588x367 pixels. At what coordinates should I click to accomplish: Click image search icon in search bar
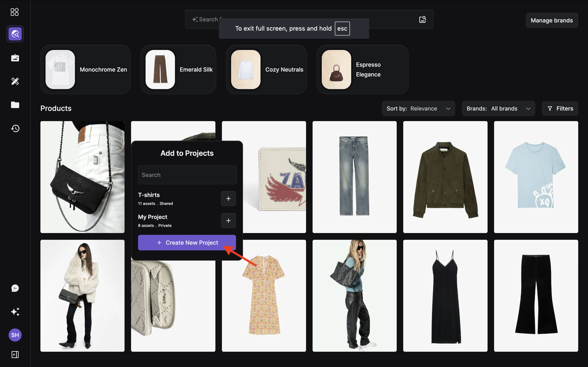423,19
